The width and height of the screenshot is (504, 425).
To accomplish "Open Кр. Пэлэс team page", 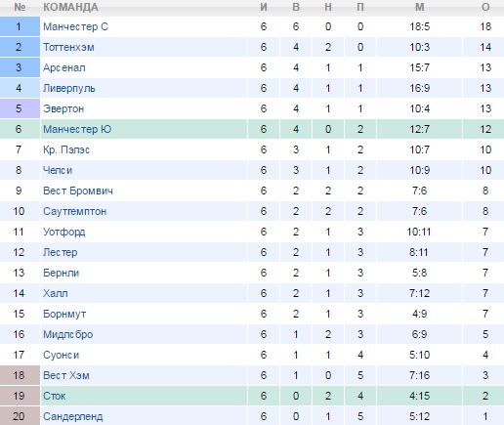I will pyautogui.click(x=66, y=149).
